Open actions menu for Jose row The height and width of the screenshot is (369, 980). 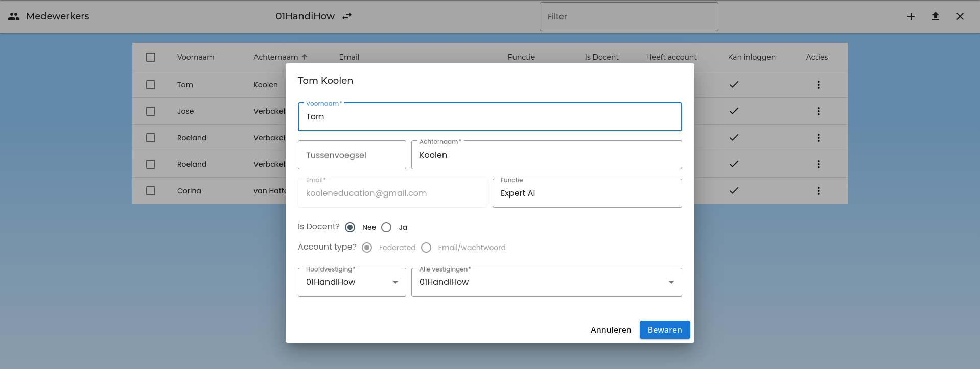click(x=818, y=111)
